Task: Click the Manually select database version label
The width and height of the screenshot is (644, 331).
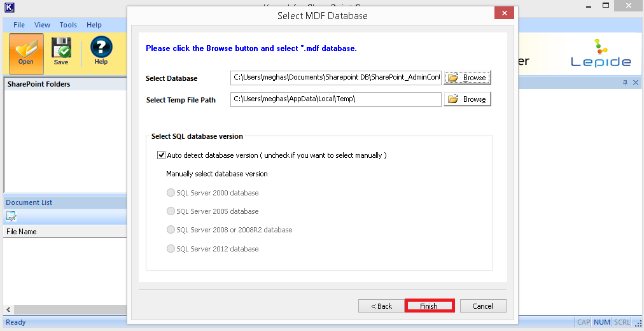Action: (217, 174)
